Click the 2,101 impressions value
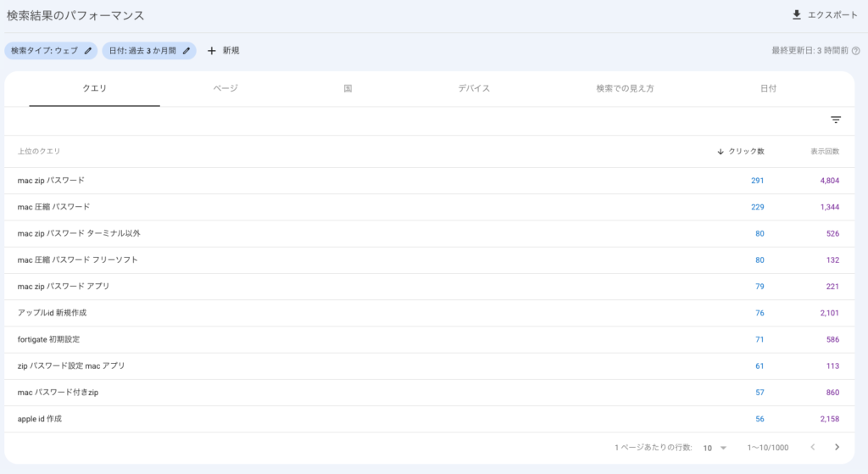Viewport: 868px width, 474px height. coord(830,313)
